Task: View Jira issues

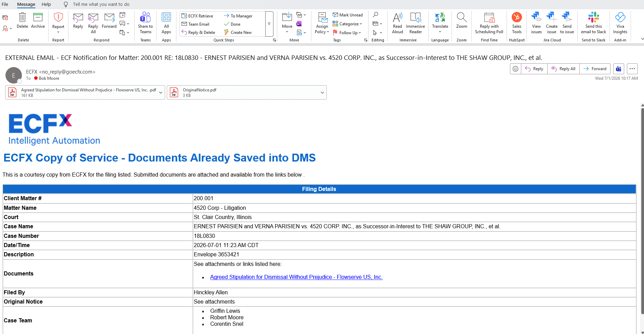Action: 536,23
